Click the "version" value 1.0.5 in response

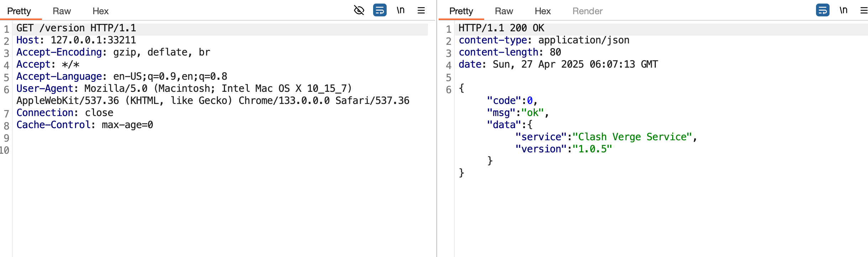click(x=592, y=149)
